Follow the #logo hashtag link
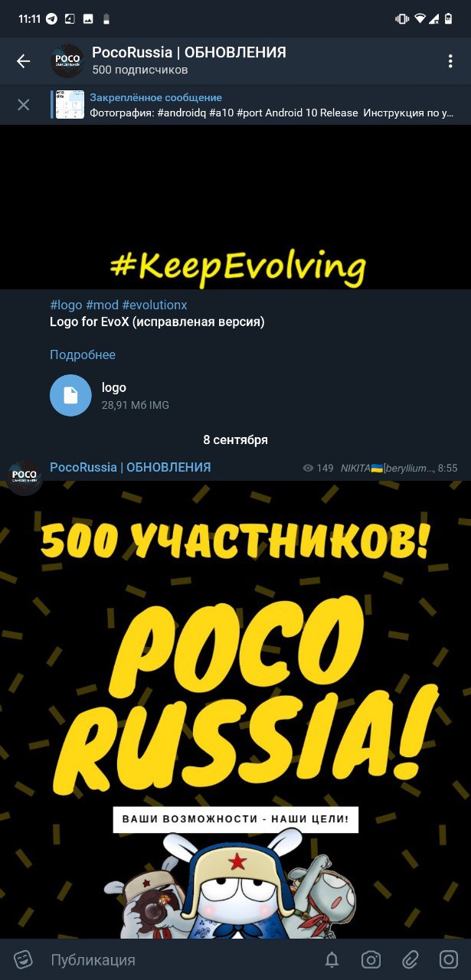The width and height of the screenshot is (471, 980). coord(66,305)
